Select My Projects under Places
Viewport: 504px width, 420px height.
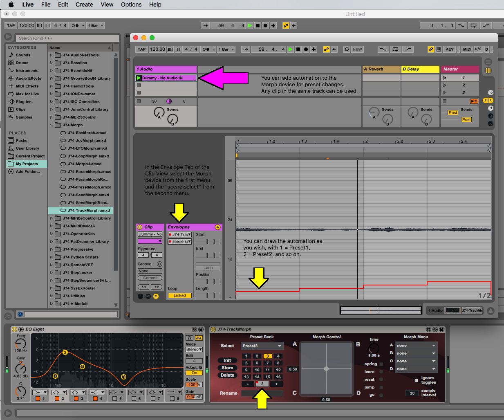27,164
